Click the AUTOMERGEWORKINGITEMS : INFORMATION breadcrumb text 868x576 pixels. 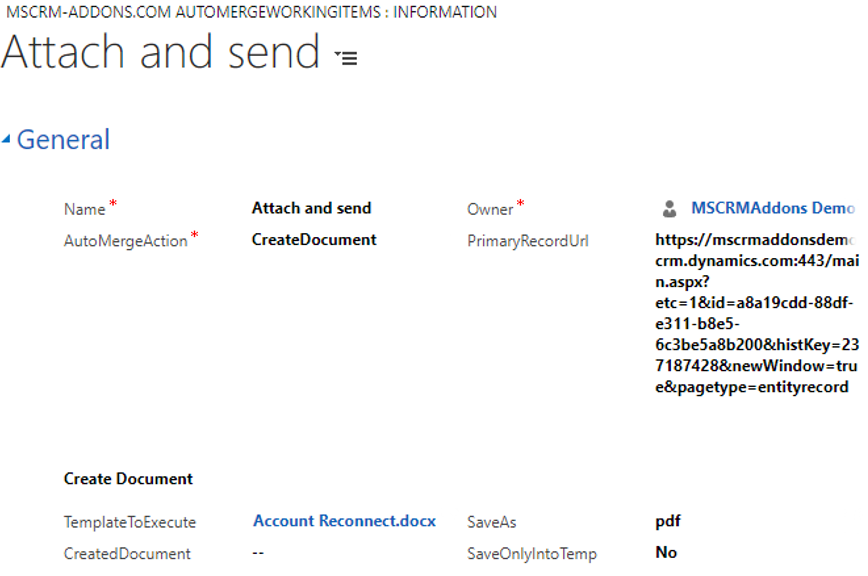click(x=336, y=12)
